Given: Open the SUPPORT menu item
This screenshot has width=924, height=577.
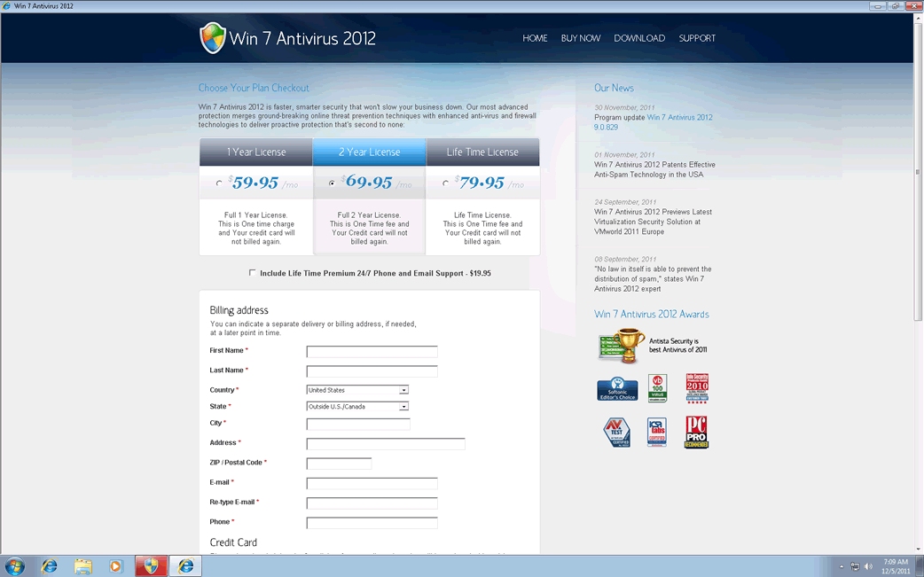Looking at the screenshot, I should coord(697,38).
